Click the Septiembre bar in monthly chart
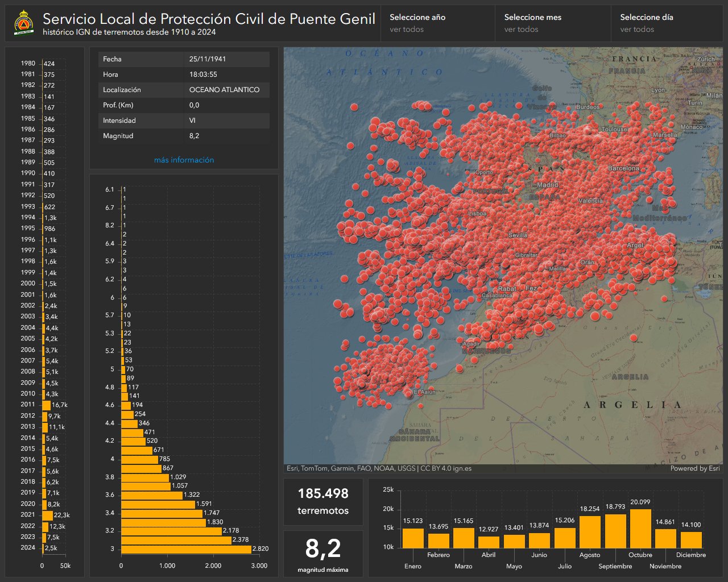This screenshot has height=582, width=728. [615, 531]
